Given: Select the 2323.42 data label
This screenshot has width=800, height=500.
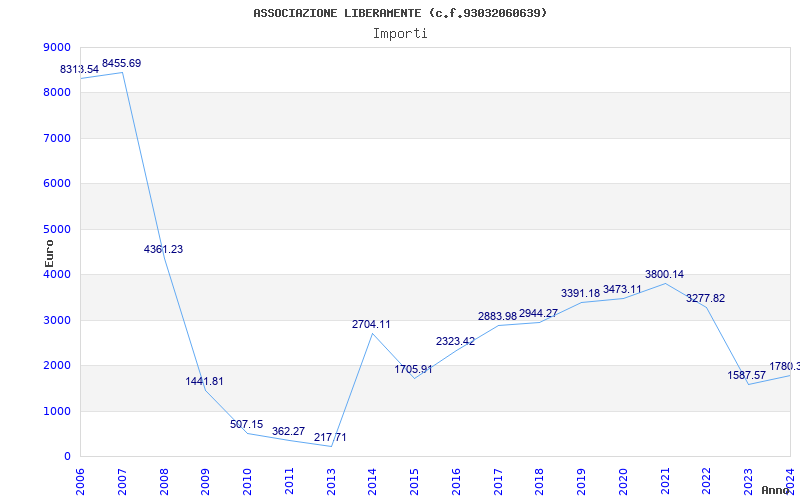Looking at the screenshot, I should (455, 341).
